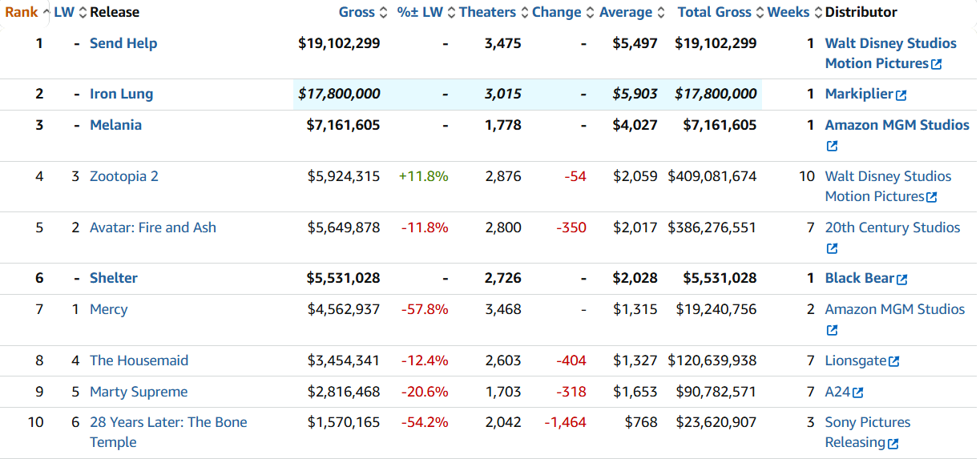The height and width of the screenshot is (459, 980).
Task: Open external link icon next to Markiplier
Action: 901,95
